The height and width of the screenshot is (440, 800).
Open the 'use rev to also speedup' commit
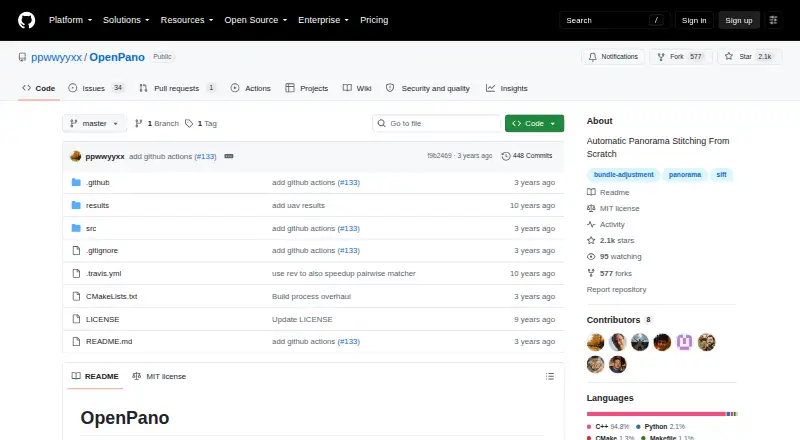pyautogui.click(x=344, y=274)
